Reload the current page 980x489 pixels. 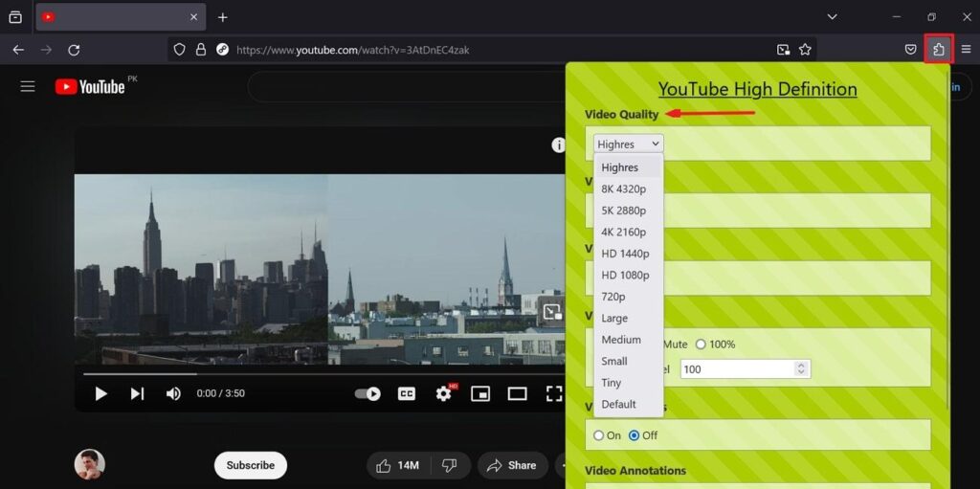[x=74, y=50]
